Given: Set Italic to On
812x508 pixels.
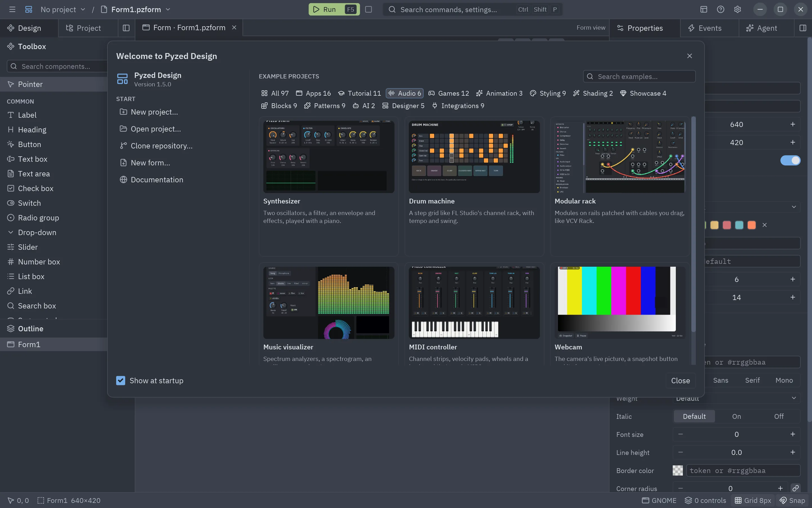Looking at the screenshot, I should [736, 416].
